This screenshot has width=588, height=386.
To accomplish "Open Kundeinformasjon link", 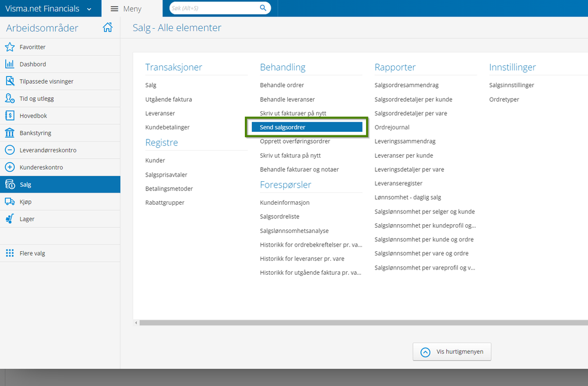I will 285,203.
